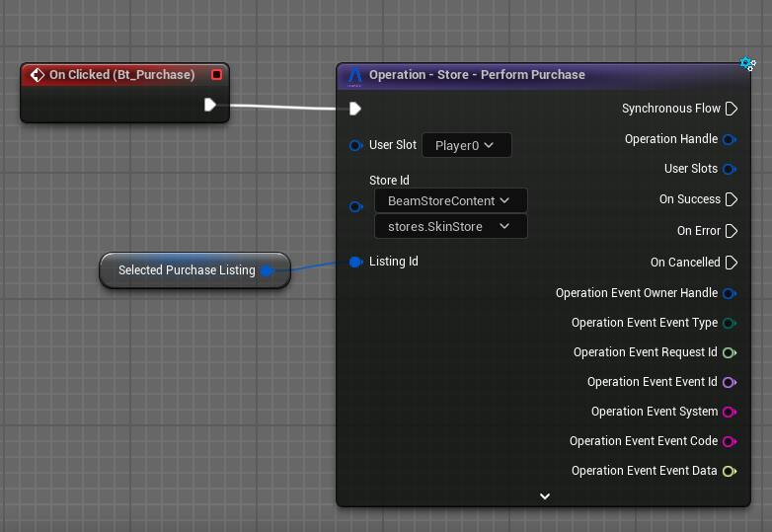This screenshot has height=532, width=772.
Task: Click the Operation Handle output pin
Action: tap(730, 139)
